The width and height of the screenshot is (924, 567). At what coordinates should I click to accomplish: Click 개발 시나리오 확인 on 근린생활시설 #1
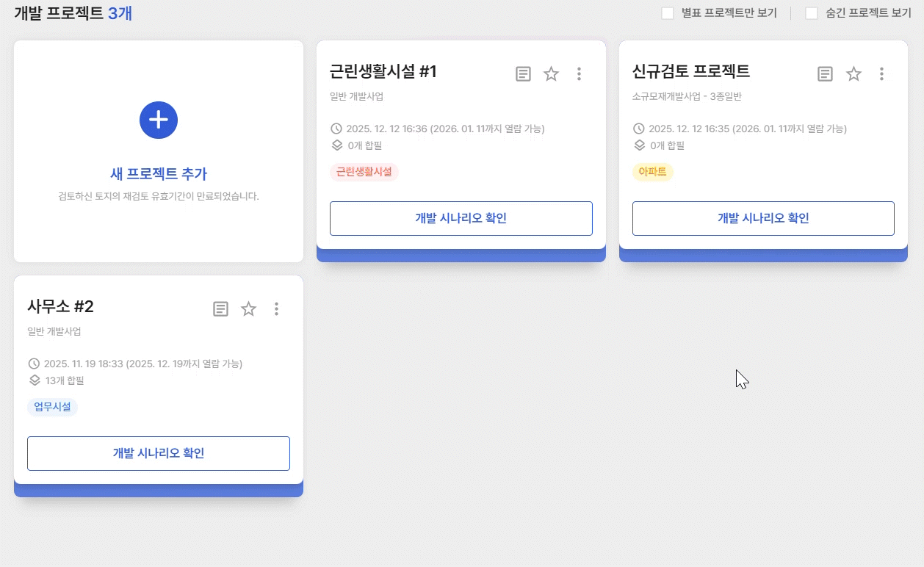[461, 218]
